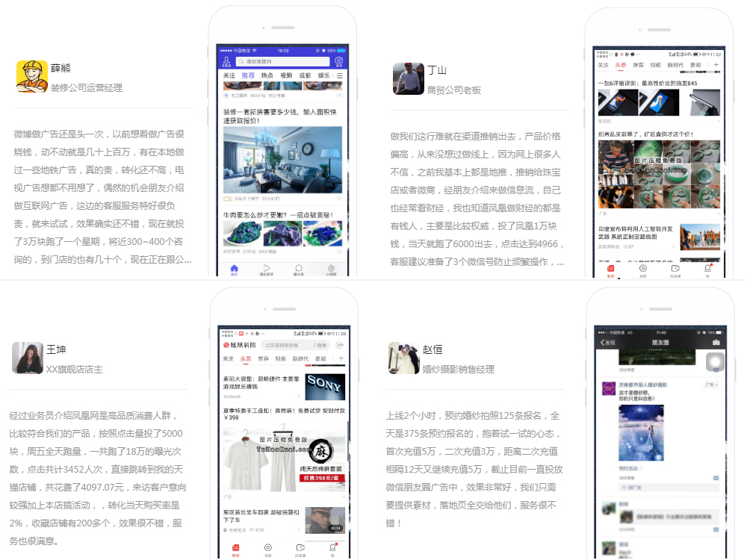Tap the user profile icon in the blue-header phone

[x=227, y=61]
